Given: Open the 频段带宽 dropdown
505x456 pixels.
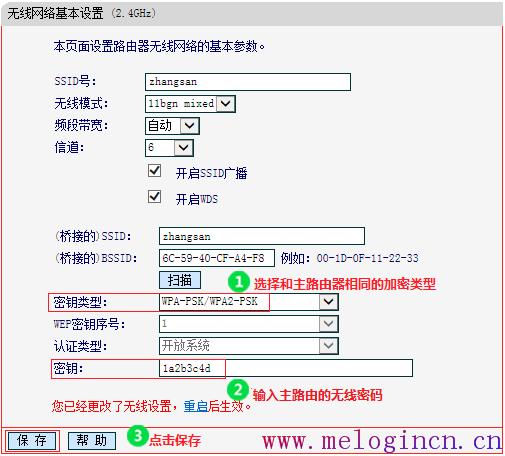Looking at the screenshot, I should click(172, 126).
